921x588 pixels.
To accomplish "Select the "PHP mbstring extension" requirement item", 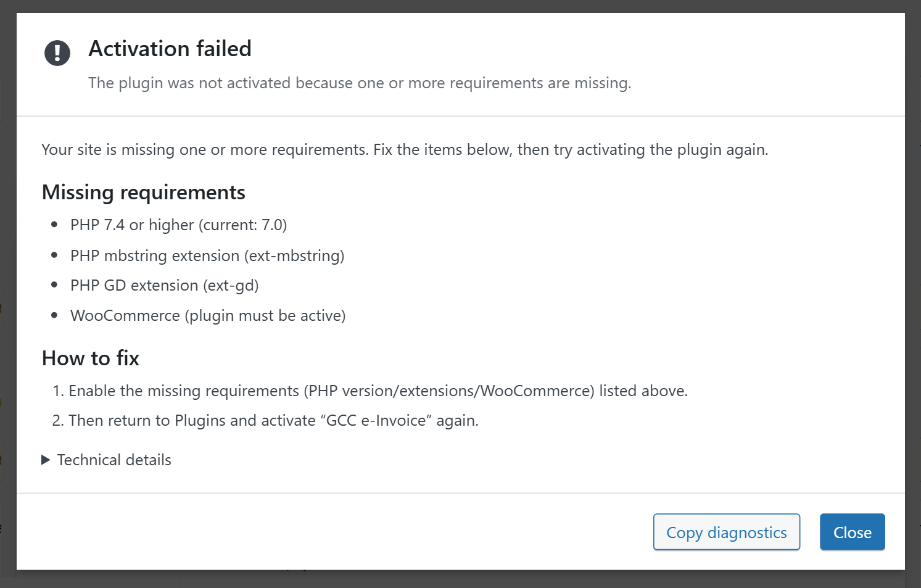I will pos(207,255).
